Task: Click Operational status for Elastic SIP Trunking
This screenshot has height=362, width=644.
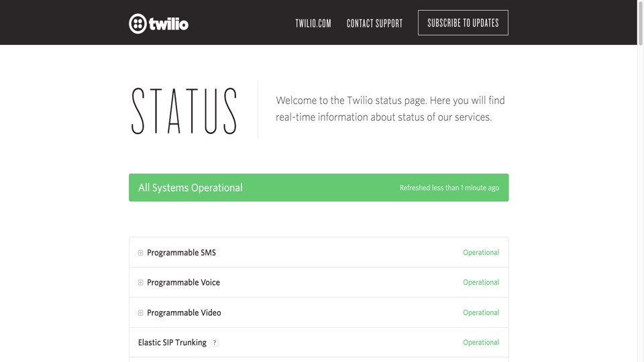Action: coord(481,343)
